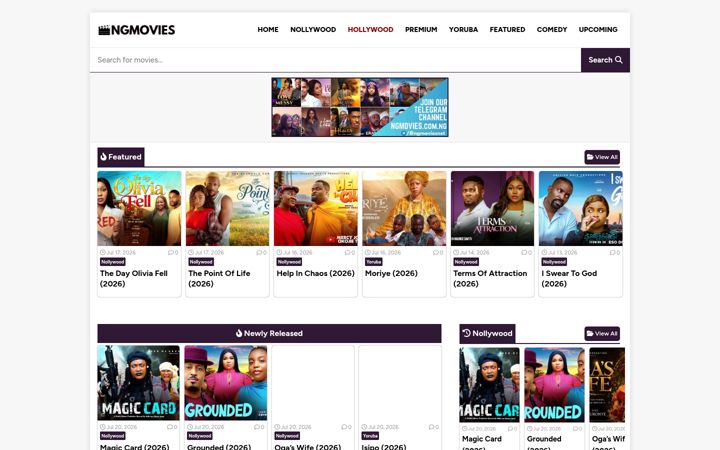This screenshot has height=450, width=720.
Task: Click the Search for movies input field
Action: tap(335, 60)
